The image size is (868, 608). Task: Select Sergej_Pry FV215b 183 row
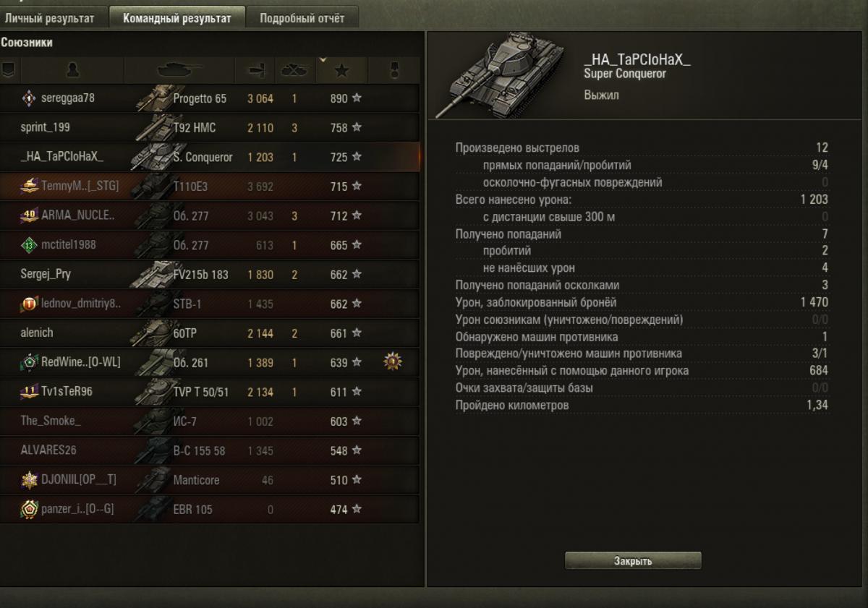210,275
